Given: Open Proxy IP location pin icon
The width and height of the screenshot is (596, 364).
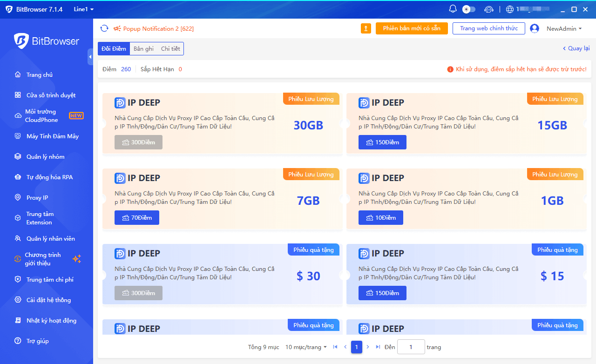Looking at the screenshot, I should [x=18, y=197].
